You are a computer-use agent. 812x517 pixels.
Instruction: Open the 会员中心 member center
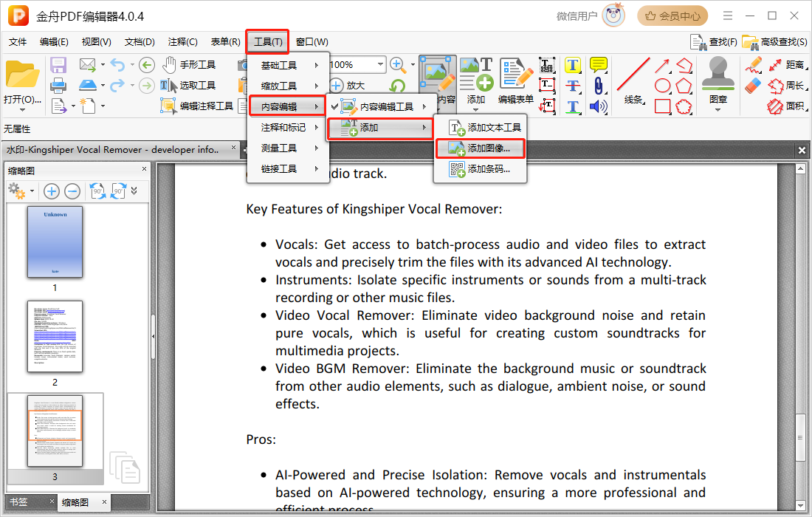tap(672, 16)
